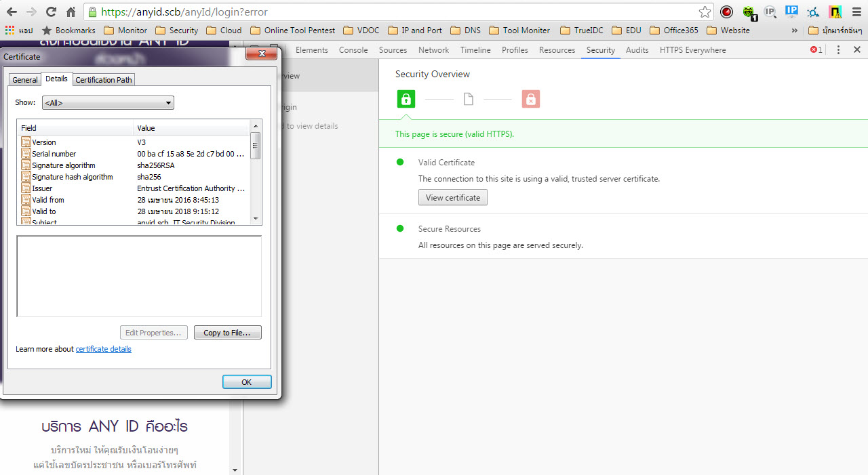Switch to the DevTools Network tab
Image resolution: width=868 pixels, height=475 pixels.
[433, 50]
